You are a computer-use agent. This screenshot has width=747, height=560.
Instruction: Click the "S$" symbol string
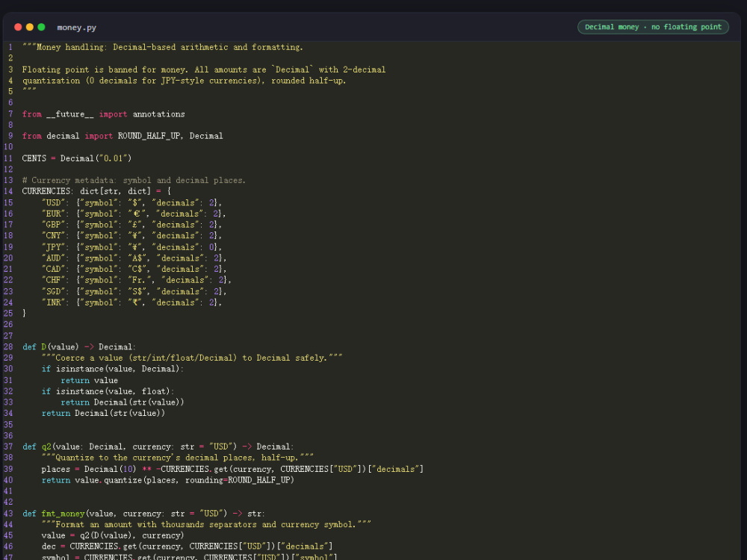137,291
